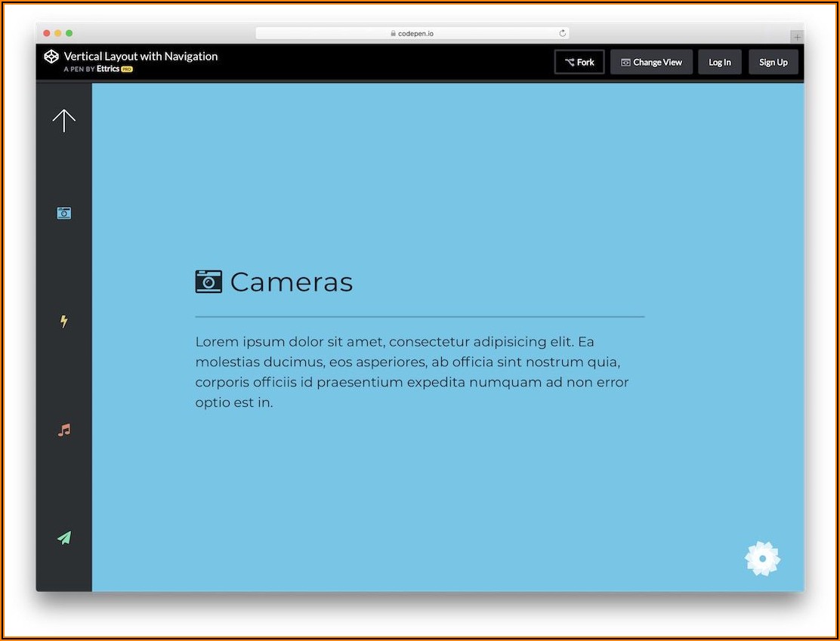Click the yellow PRO badge

coord(127,69)
